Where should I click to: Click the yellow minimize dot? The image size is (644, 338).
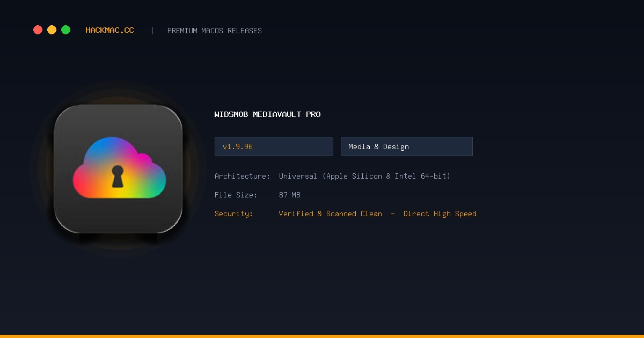pos(52,30)
